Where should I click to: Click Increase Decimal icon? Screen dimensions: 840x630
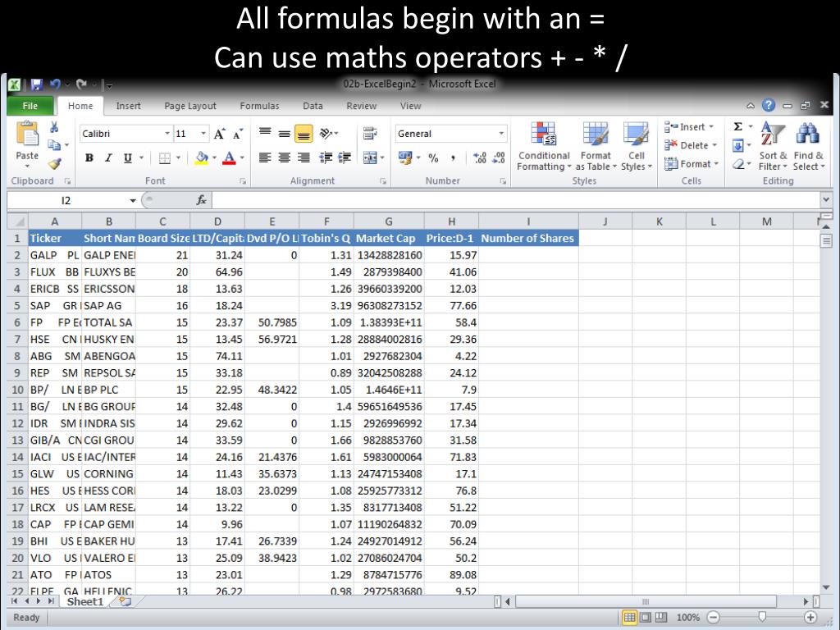(x=480, y=158)
